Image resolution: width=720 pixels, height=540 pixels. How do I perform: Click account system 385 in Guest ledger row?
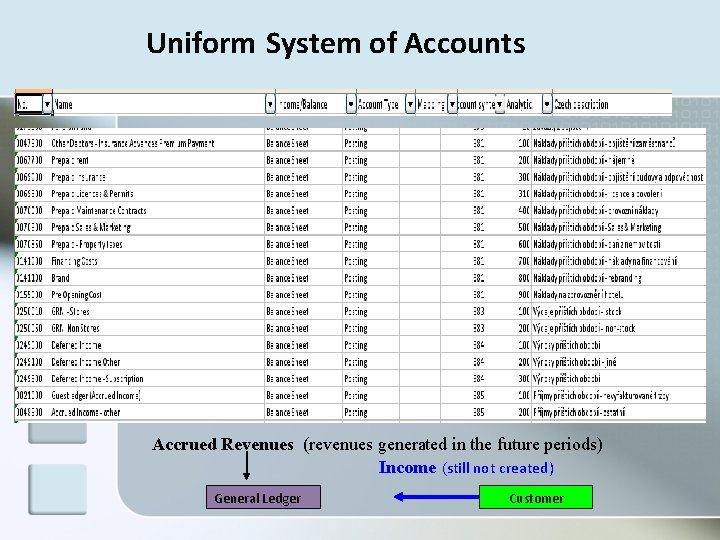478,395
